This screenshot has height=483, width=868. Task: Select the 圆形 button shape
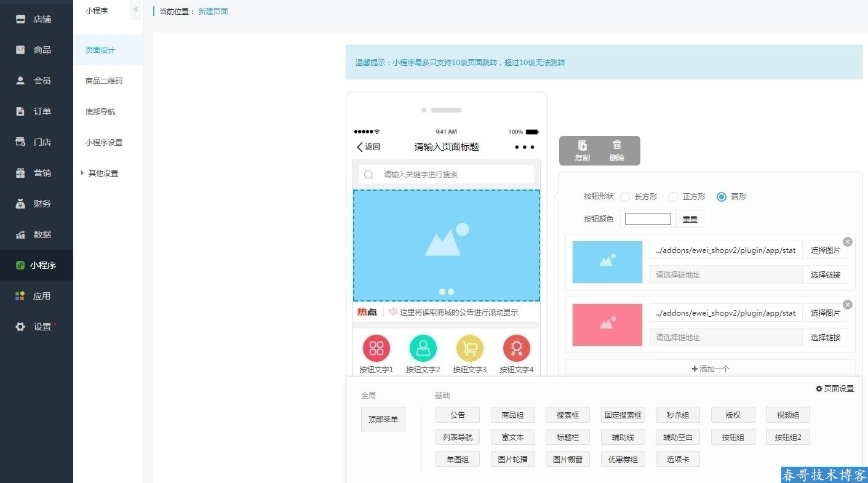pyautogui.click(x=722, y=197)
